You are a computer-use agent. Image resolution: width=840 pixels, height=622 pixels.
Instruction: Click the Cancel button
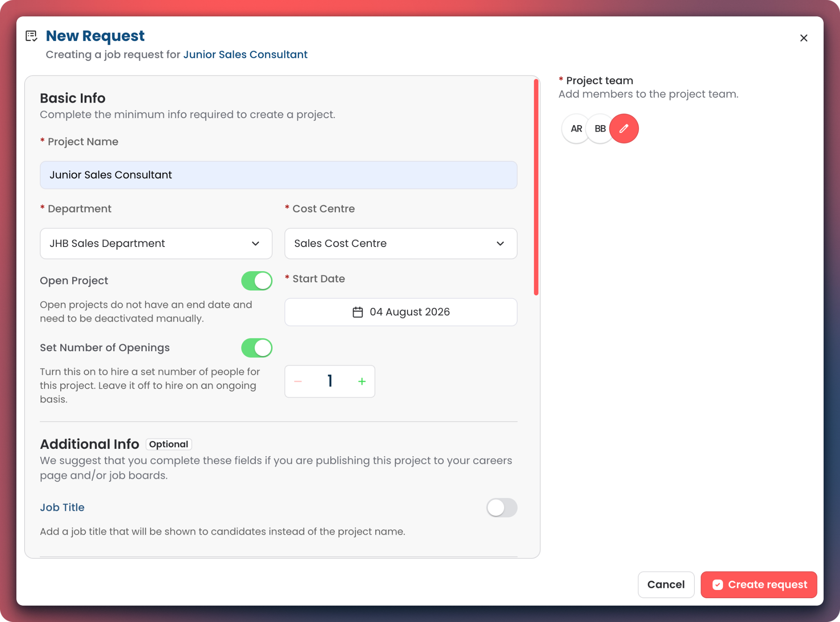click(x=666, y=585)
